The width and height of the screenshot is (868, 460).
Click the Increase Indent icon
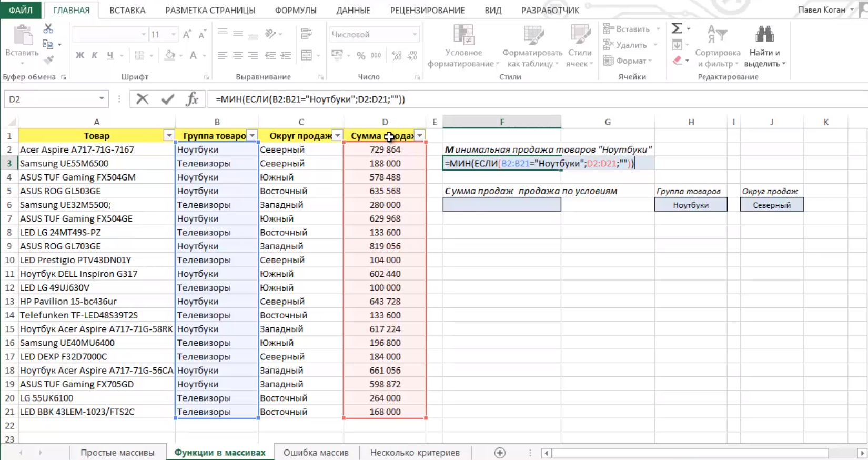click(x=286, y=55)
